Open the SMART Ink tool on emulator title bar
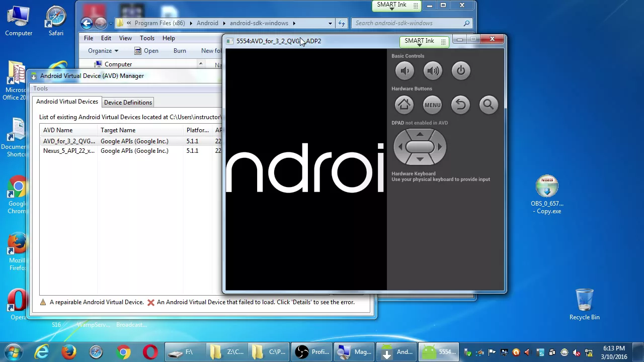The width and height of the screenshot is (644, 362). 425,41
